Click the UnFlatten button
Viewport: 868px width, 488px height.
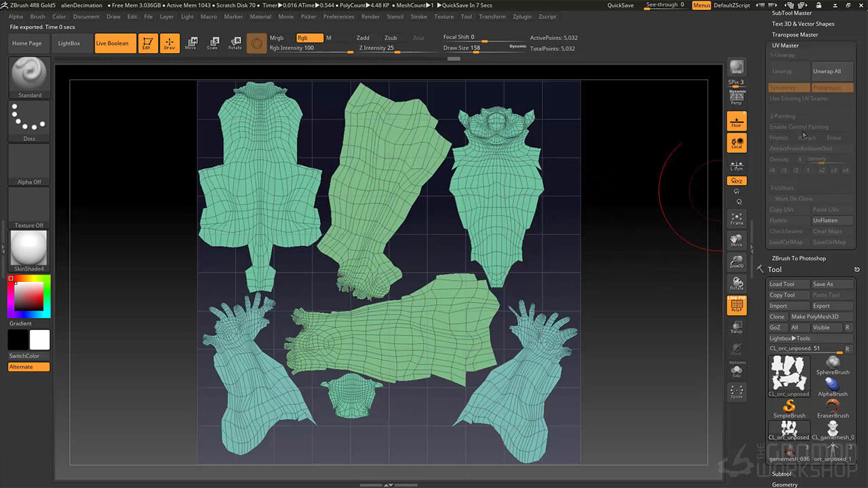point(832,220)
